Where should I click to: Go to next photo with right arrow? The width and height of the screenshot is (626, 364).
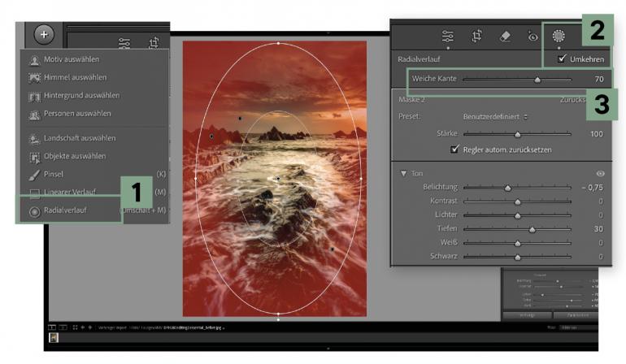89,327
